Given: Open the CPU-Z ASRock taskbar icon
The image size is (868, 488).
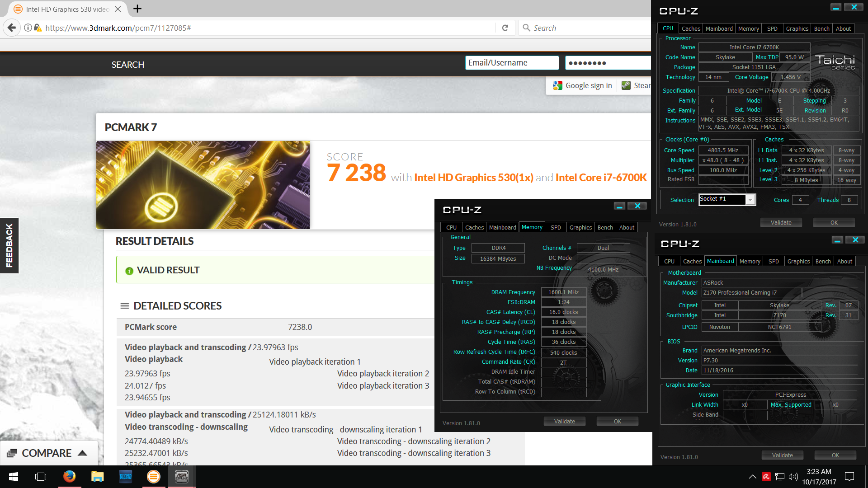Looking at the screenshot, I should [x=182, y=477].
